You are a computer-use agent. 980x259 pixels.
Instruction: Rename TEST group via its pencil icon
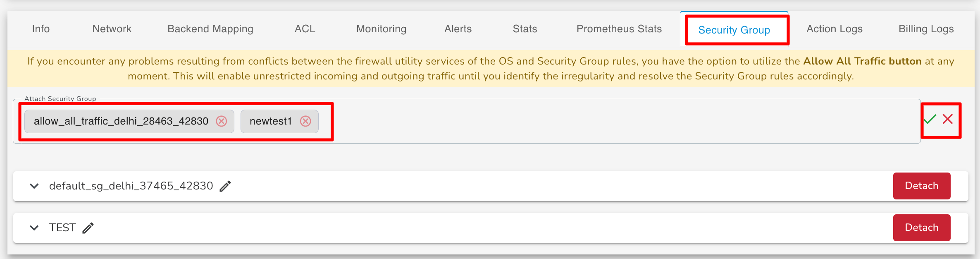point(87,228)
